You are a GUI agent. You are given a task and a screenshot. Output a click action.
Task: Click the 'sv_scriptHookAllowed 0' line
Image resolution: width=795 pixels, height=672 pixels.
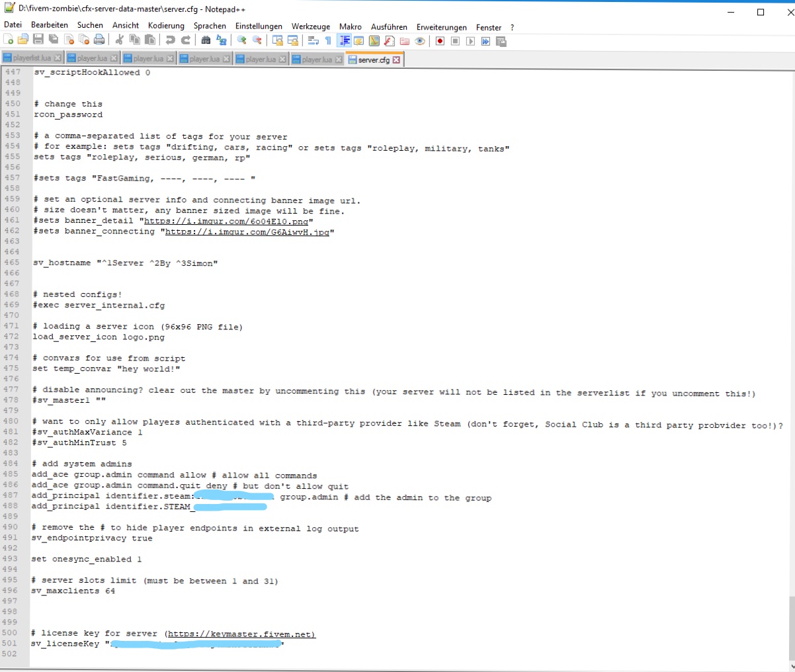[92, 72]
